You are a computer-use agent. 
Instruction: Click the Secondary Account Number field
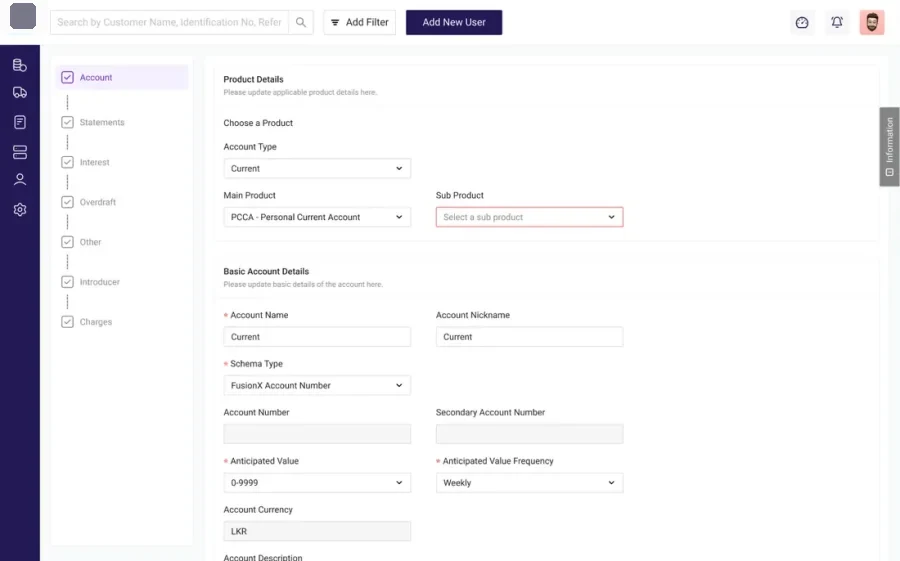(x=529, y=434)
